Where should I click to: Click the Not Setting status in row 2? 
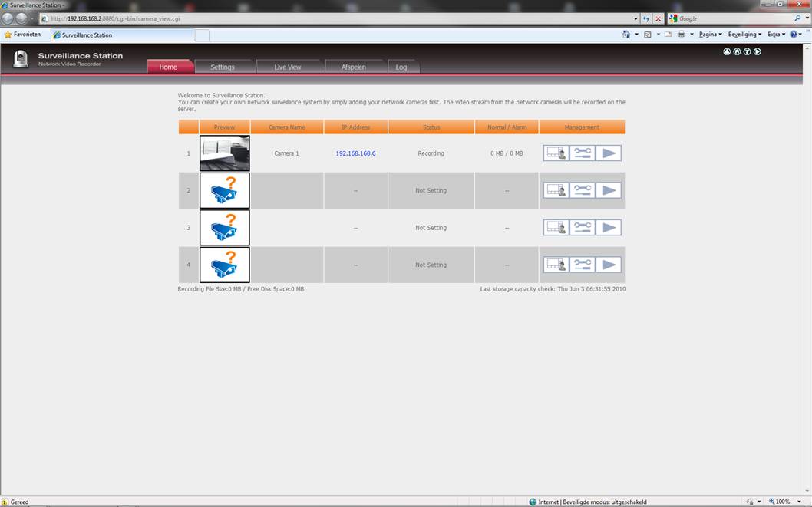tap(431, 191)
